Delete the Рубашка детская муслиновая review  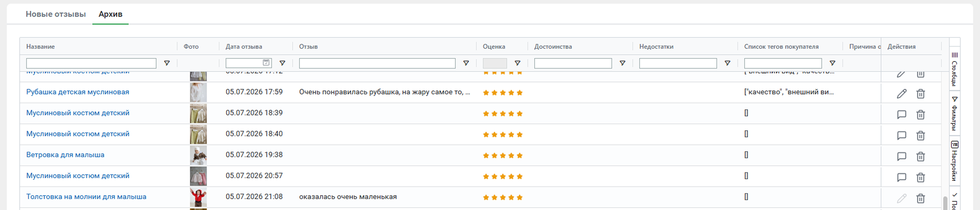point(921,93)
